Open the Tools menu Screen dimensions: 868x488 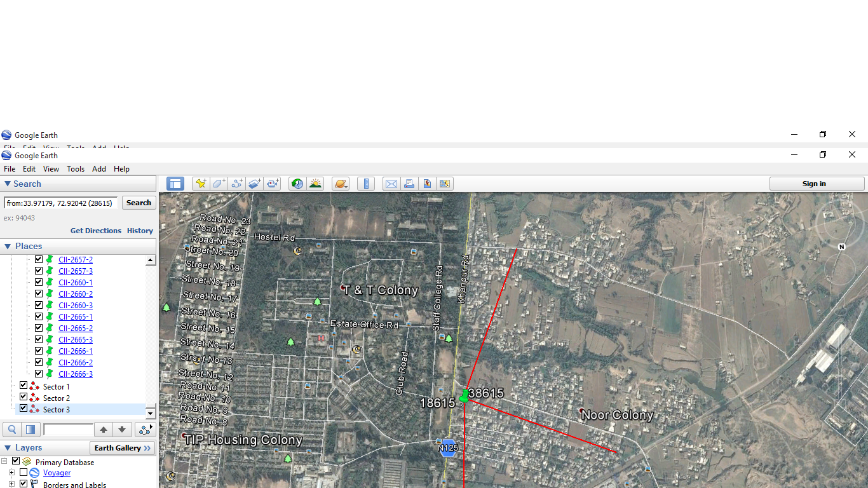[x=76, y=169]
